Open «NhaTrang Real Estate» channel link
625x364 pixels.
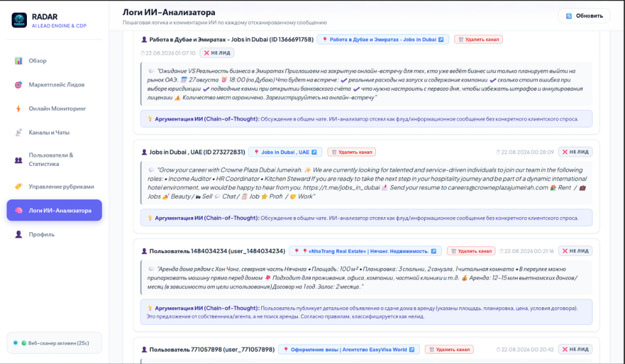tap(365, 251)
